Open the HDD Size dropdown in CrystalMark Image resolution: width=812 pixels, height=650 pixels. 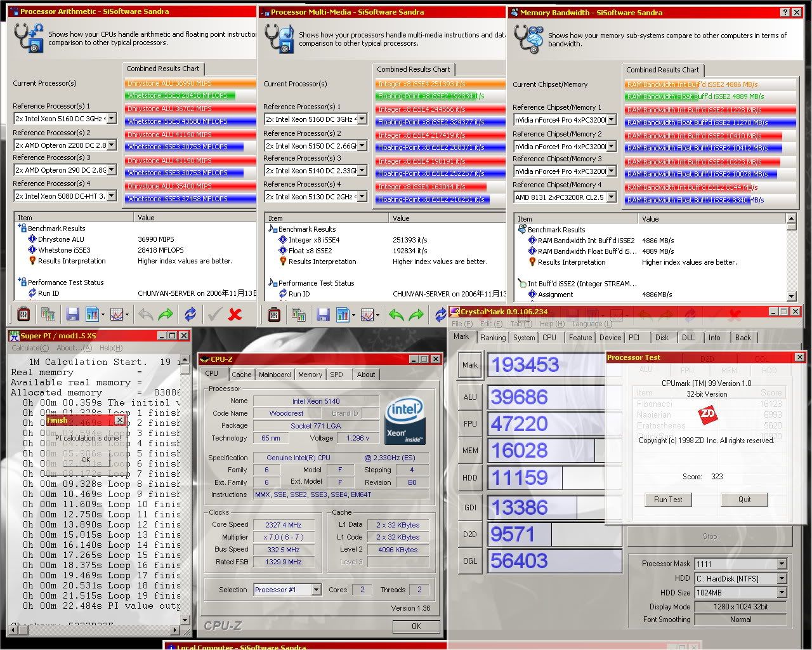coord(782,592)
